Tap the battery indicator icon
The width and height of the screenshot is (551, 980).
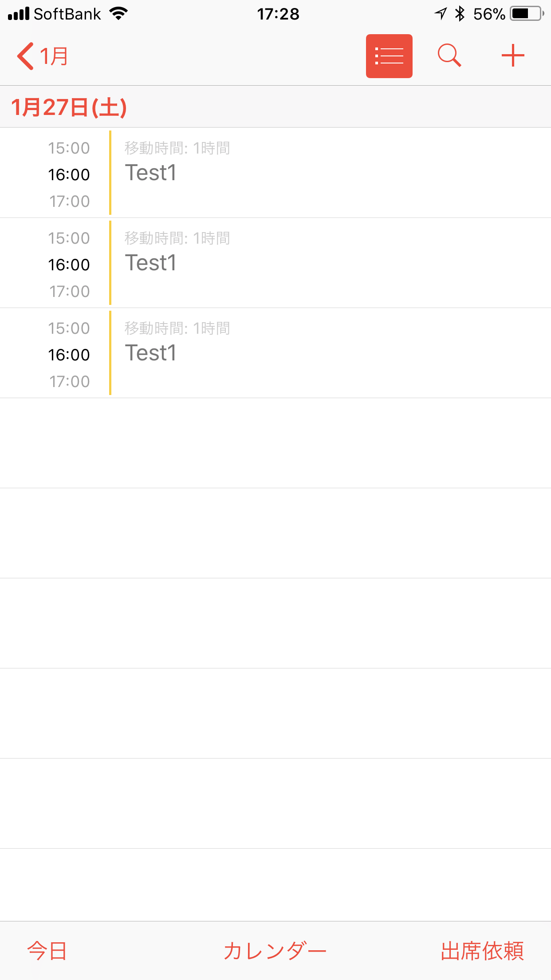pos(527,14)
